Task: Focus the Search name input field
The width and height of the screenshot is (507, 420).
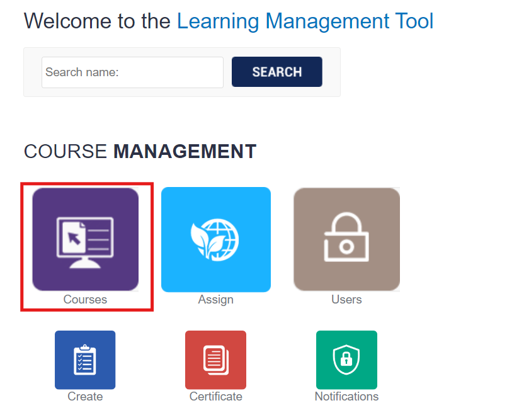Action: click(x=132, y=72)
